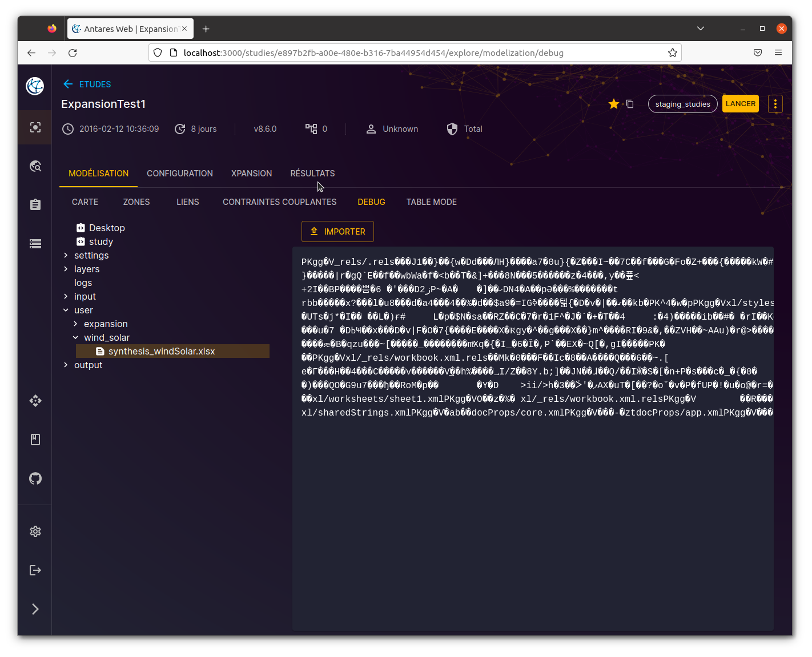Open the TABLE MODE tab
The width and height of the screenshot is (812, 657).
pos(431,202)
